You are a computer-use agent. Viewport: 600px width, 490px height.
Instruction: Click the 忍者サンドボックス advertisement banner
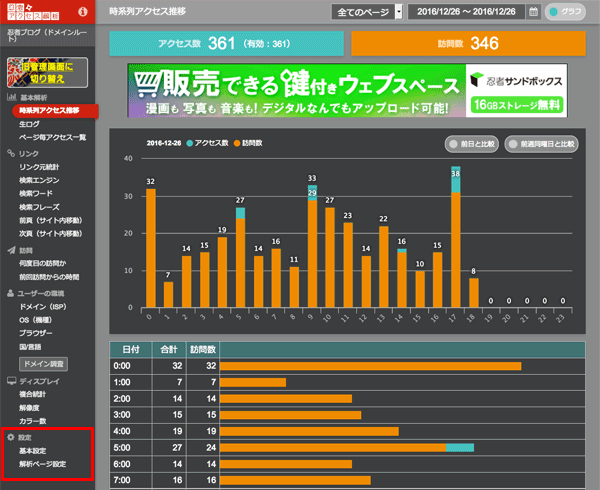click(x=347, y=91)
